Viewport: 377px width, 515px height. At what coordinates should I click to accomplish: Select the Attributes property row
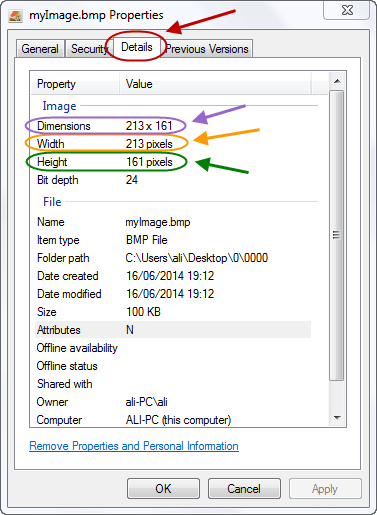pos(173,330)
